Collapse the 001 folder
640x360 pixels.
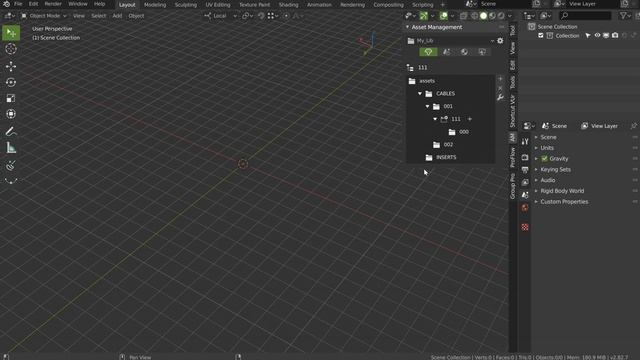tap(427, 107)
